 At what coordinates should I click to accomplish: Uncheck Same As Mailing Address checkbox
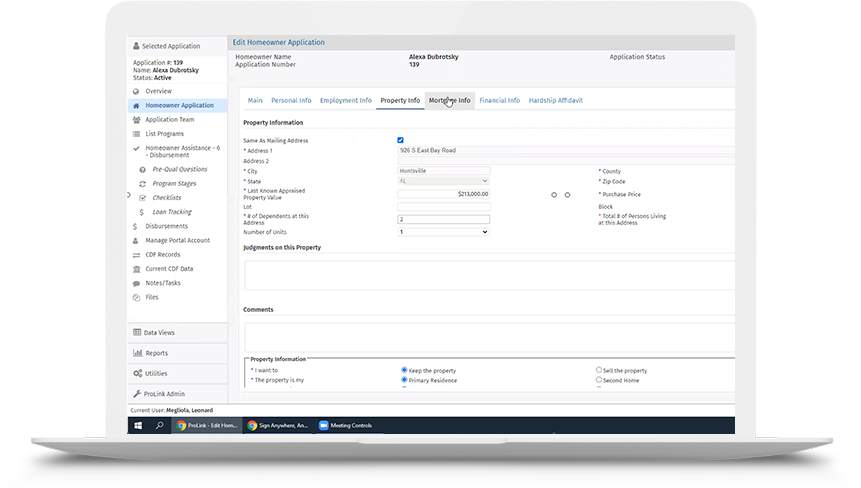(x=401, y=140)
